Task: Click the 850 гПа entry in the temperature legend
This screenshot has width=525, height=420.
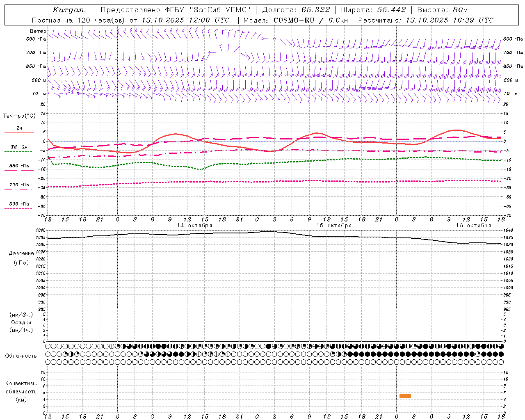Action: point(19,166)
